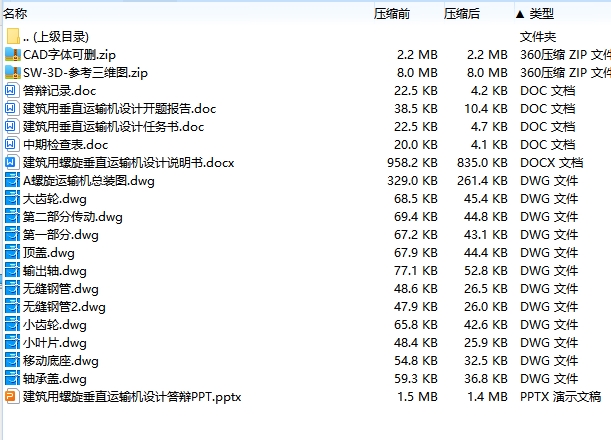Click the 答辩记录.doc document icon

point(11,90)
